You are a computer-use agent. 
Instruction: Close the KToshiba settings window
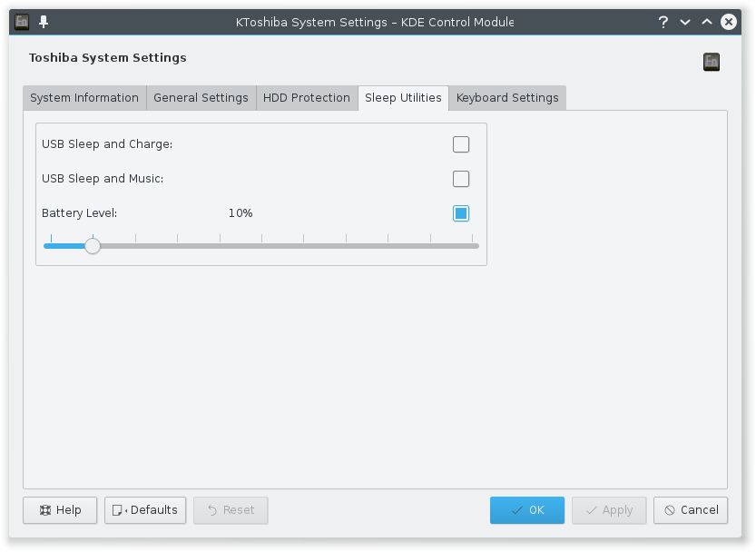pos(729,22)
